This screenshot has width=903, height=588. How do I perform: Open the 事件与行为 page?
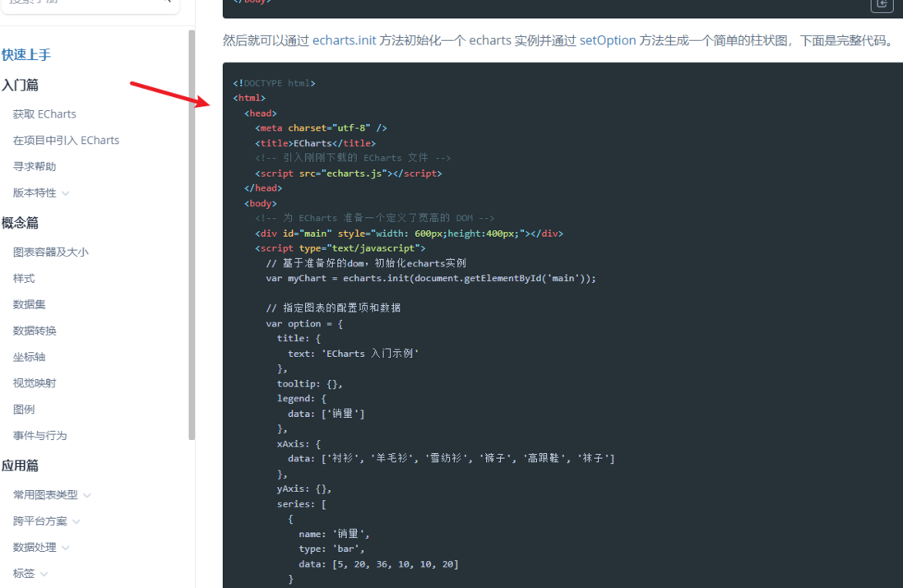(x=39, y=435)
